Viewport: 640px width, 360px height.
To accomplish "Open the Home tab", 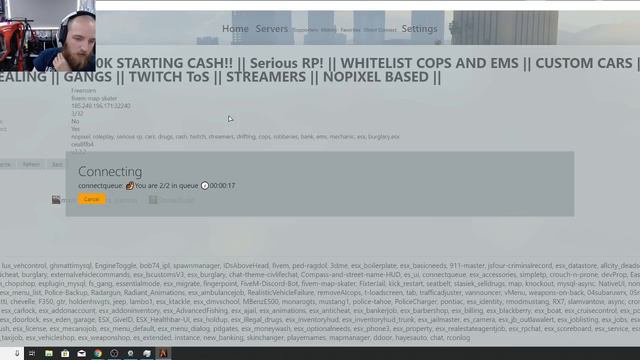I will tap(235, 29).
